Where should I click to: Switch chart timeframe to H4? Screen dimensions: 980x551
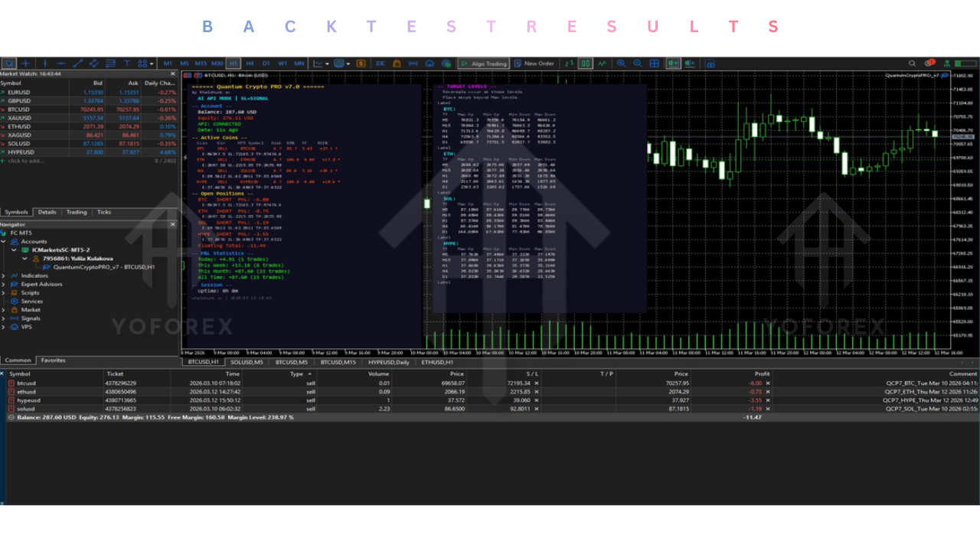[249, 64]
